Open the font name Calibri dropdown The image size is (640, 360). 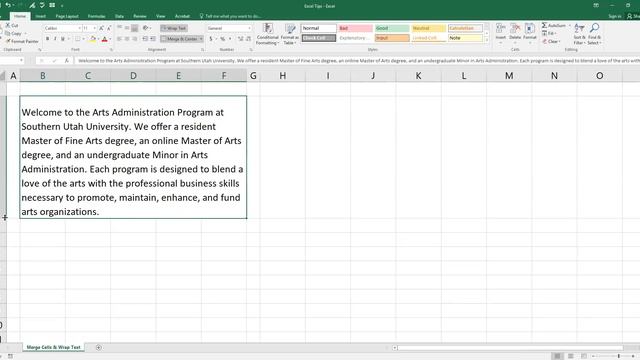pyautogui.click(x=80, y=28)
